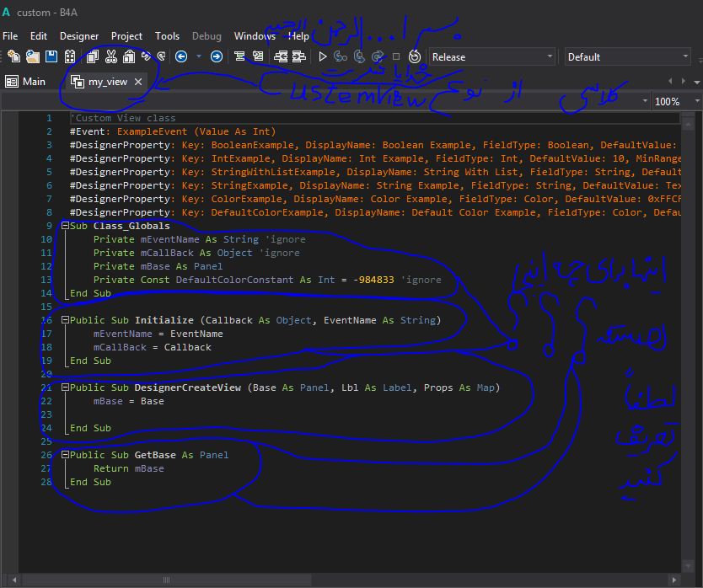Collapse the GetBase sub block
The height and width of the screenshot is (588, 703).
(x=65, y=455)
